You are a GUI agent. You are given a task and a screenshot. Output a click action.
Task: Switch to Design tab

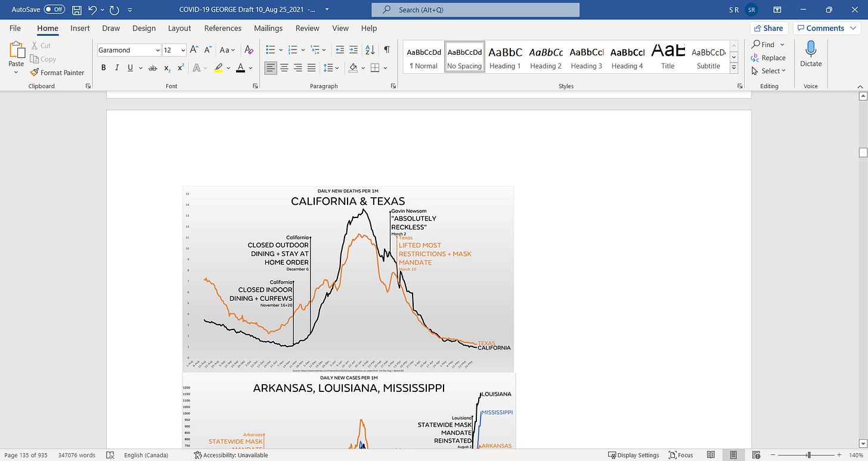144,28
